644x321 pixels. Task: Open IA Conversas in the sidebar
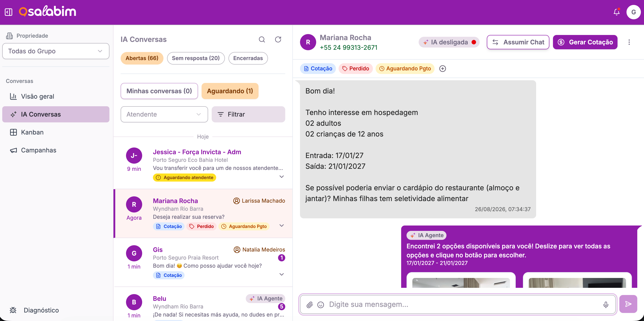[56, 114]
